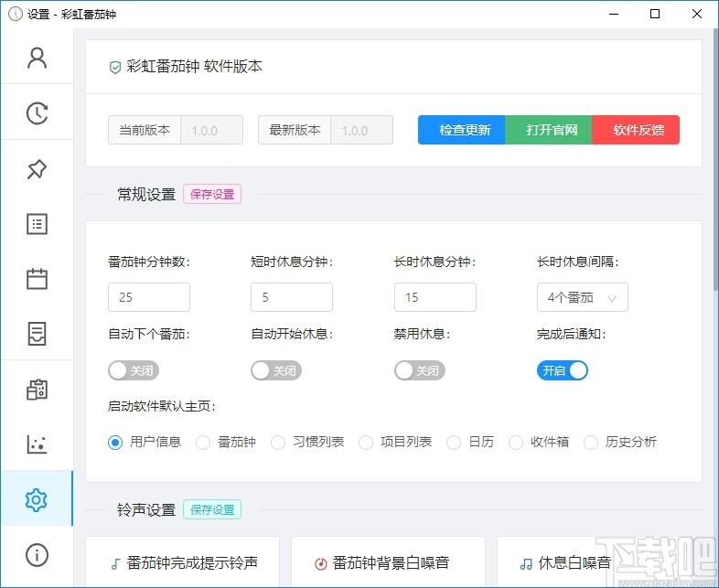This screenshot has height=588, width=719.
Task: Click the vertical scrollbar thumb
Action: tap(715, 158)
